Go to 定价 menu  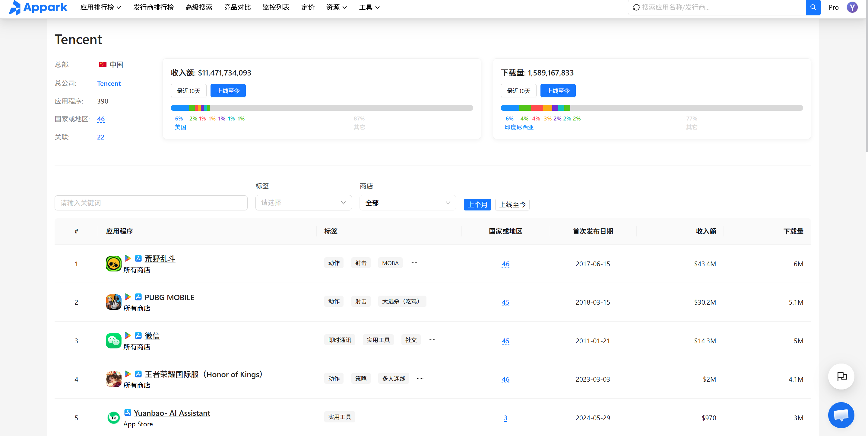(x=308, y=7)
